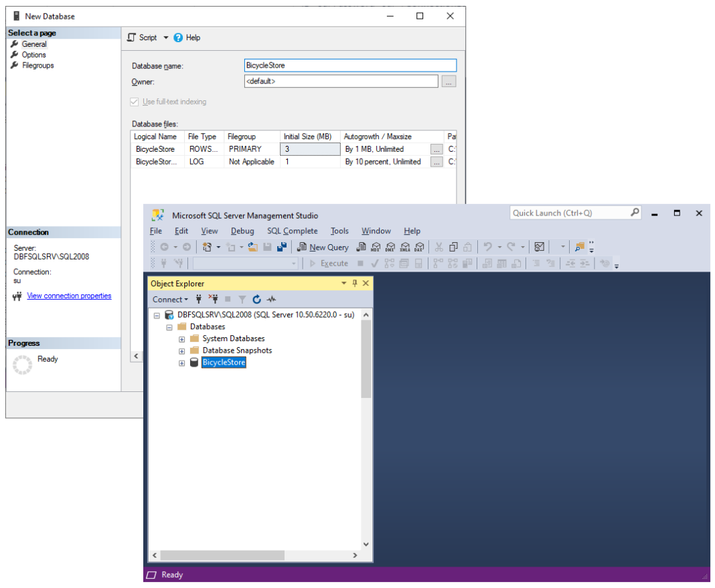Click Help button in New Database dialog

click(x=187, y=37)
